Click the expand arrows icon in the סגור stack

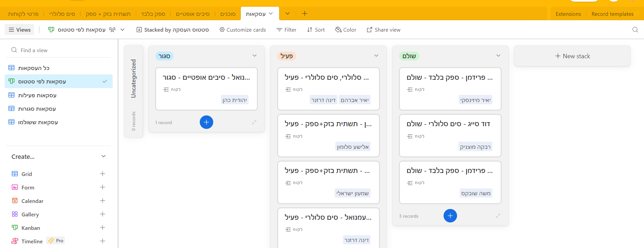pos(254,122)
